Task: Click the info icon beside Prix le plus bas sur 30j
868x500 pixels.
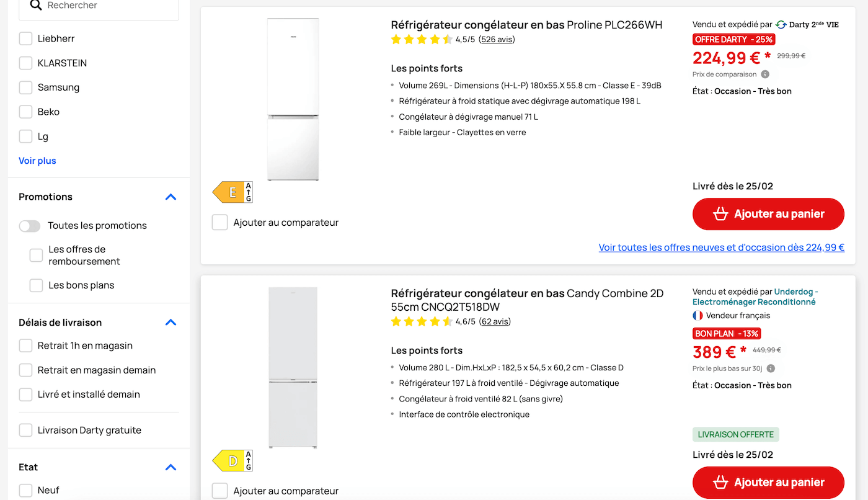Action: 769,368
